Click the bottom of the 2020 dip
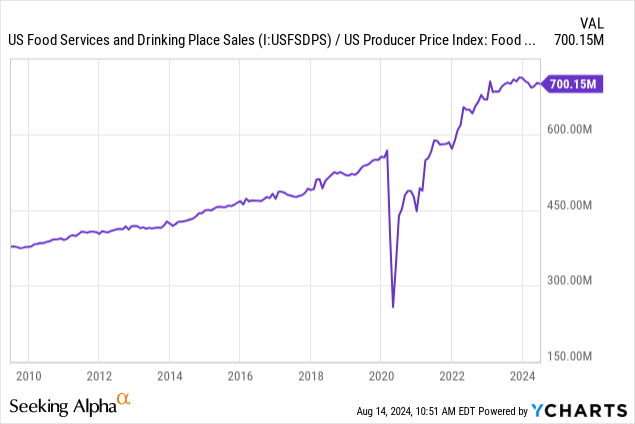Viewport: 635px width, 424px height. point(393,306)
